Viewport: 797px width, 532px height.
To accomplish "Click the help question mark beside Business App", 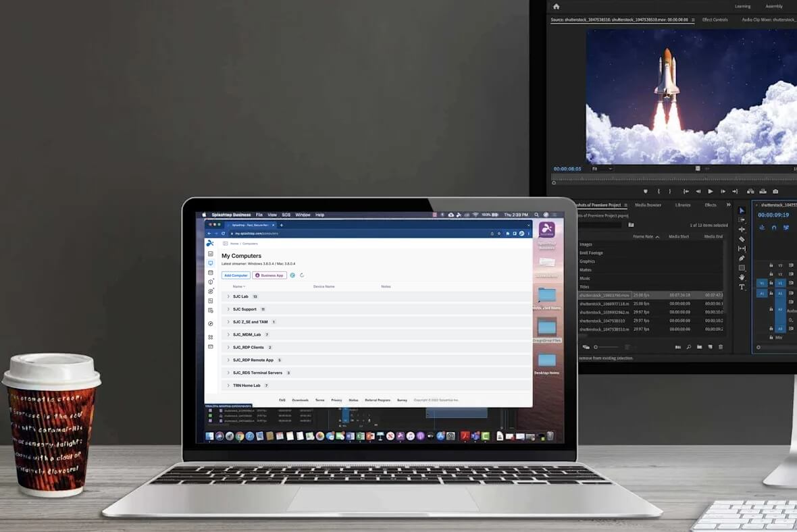I will (292, 275).
